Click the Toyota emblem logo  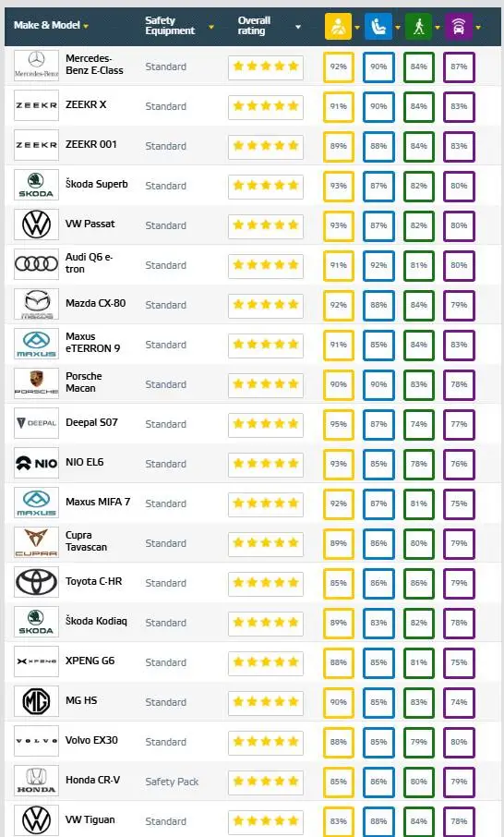tap(36, 582)
